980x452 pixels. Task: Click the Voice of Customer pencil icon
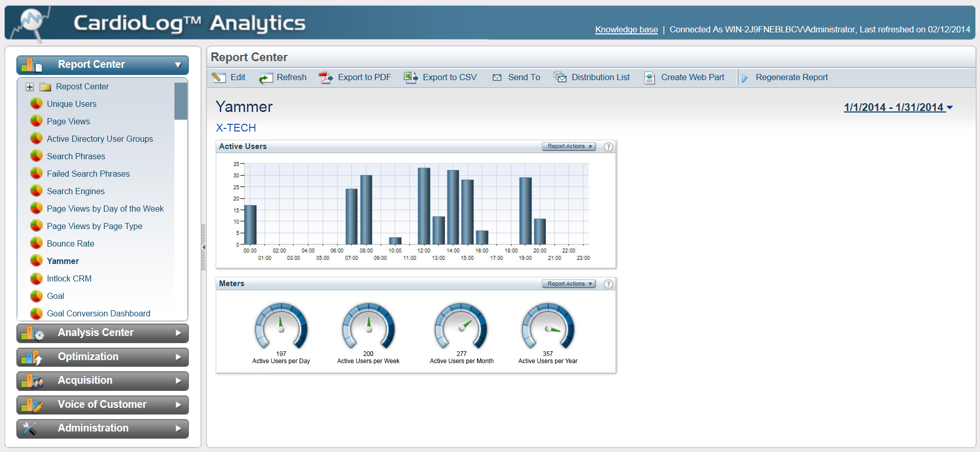click(x=32, y=405)
